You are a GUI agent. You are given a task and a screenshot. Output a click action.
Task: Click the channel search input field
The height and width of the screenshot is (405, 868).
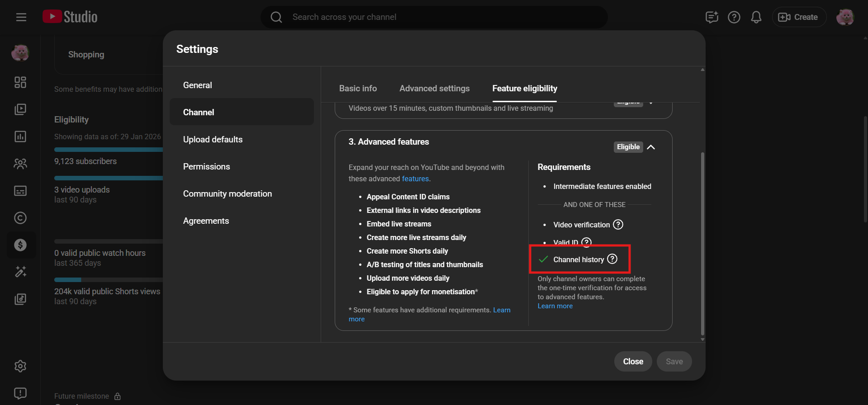(x=434, y=17)
